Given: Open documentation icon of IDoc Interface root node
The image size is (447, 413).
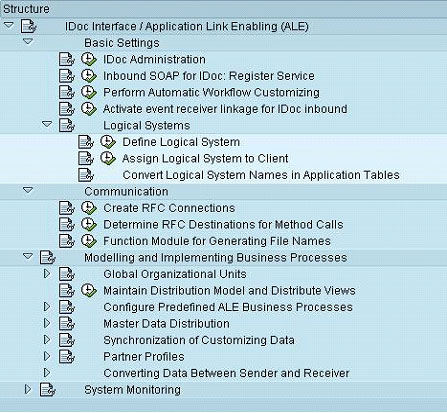Looking at the screenshot, I should [28, 26].
